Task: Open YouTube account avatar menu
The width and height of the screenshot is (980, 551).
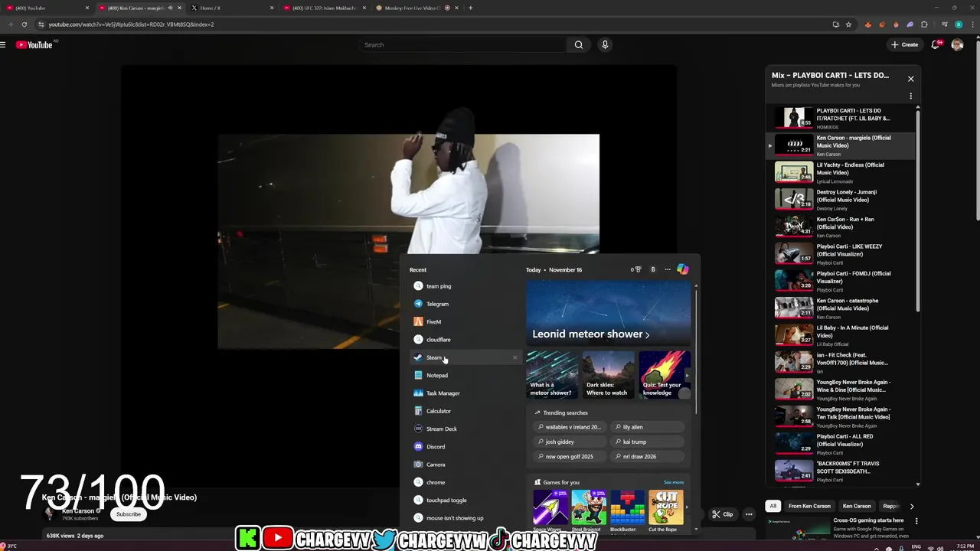Action: point(957,45)
